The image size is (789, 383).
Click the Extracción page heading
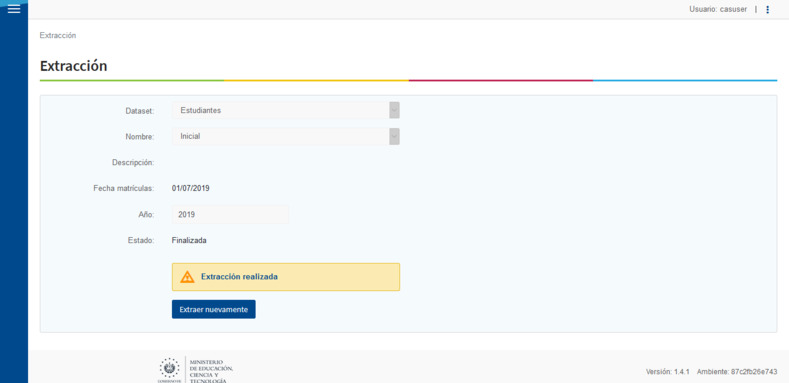tap(73, 66)
